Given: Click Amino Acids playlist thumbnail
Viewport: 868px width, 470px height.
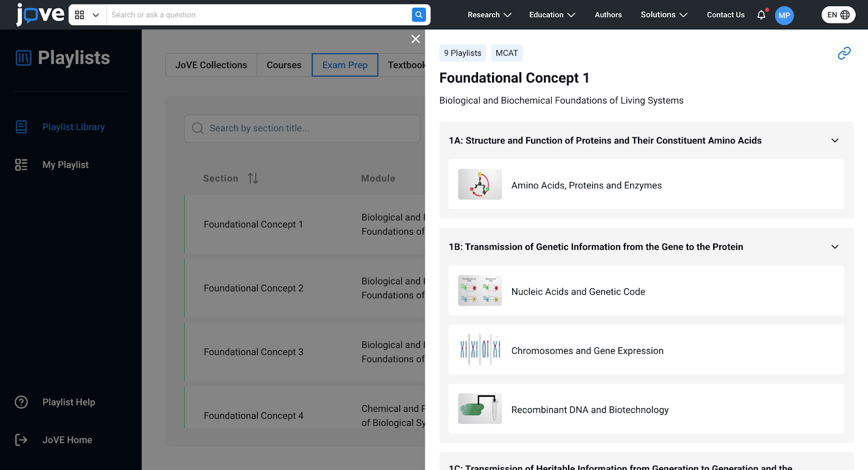Looking at the screenshot, I should (480, 185).
